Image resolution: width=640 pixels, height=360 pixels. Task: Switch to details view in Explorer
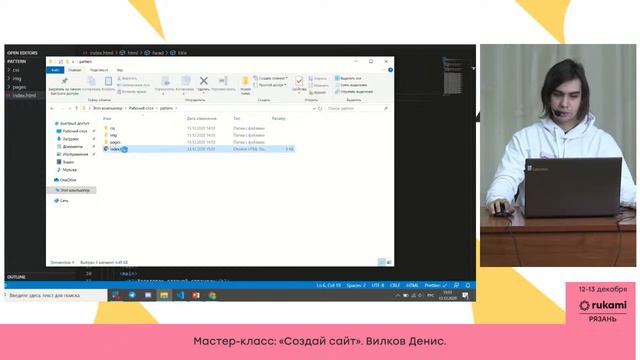point(381,262)
